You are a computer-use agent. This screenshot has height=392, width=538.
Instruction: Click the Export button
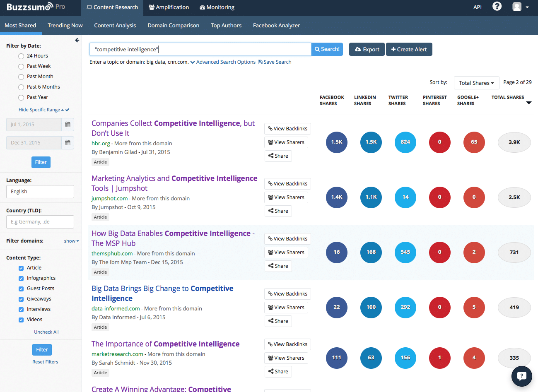(x=367, y=49)
